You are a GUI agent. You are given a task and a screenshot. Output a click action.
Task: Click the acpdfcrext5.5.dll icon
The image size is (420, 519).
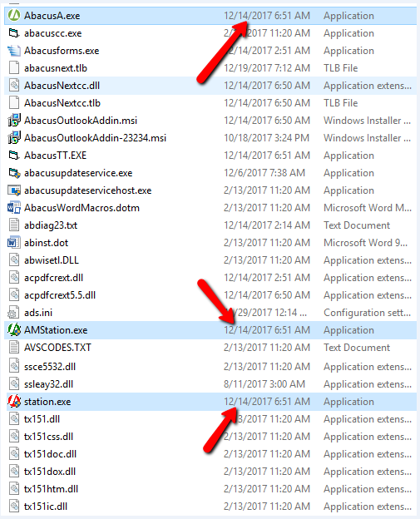click(x=14, y=295)
